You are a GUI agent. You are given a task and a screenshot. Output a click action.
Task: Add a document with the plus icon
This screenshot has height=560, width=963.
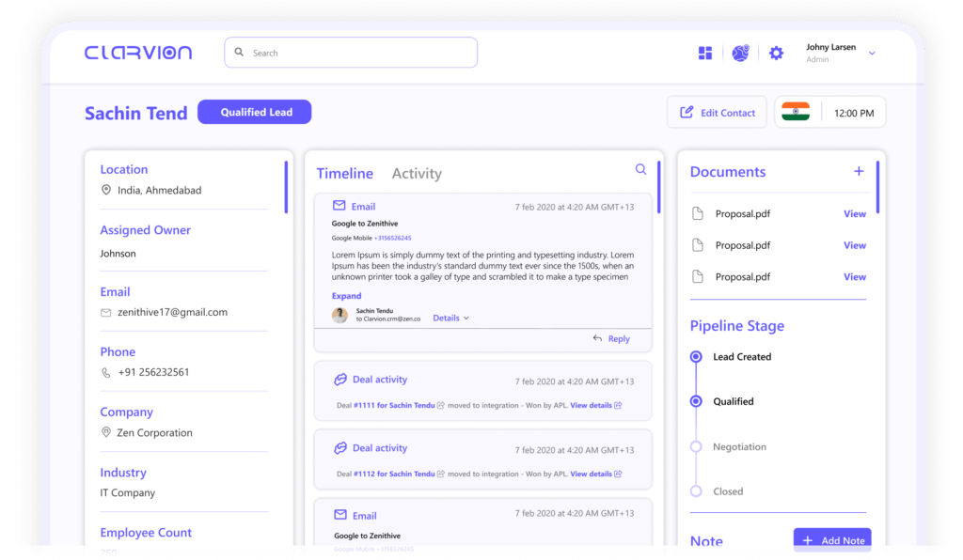(x=858, y=171)
